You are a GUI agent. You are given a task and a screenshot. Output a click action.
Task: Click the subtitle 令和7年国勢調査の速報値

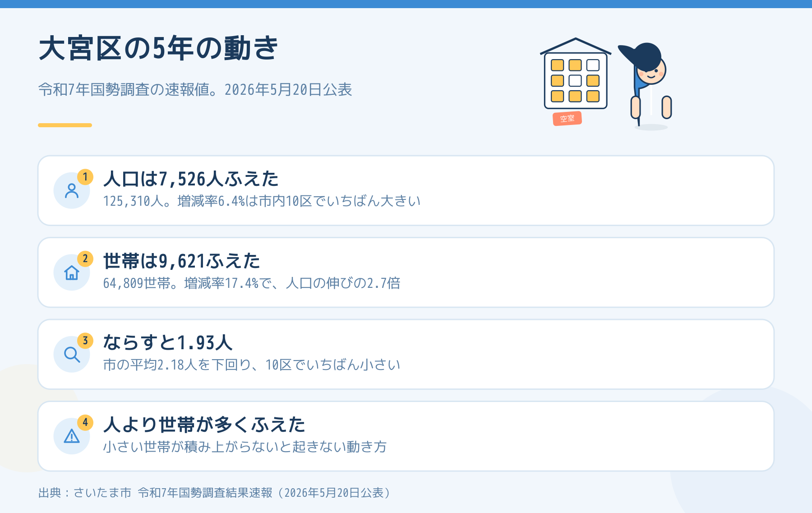127,90
